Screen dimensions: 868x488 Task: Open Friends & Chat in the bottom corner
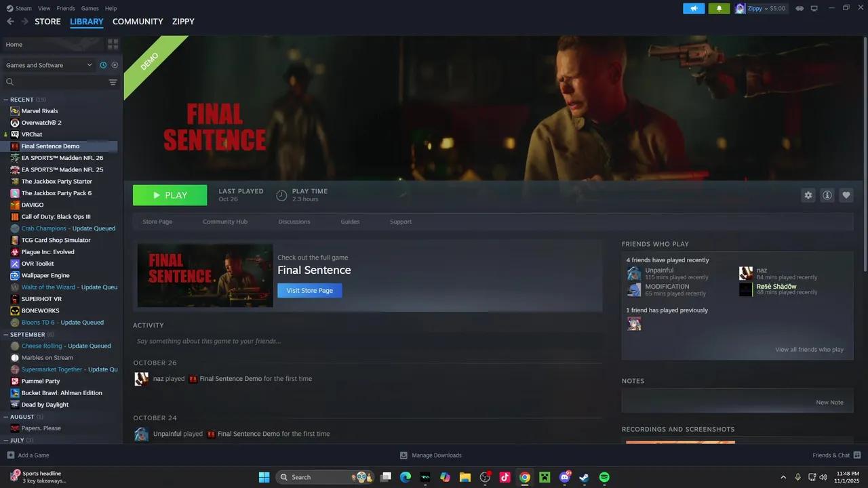831,455
